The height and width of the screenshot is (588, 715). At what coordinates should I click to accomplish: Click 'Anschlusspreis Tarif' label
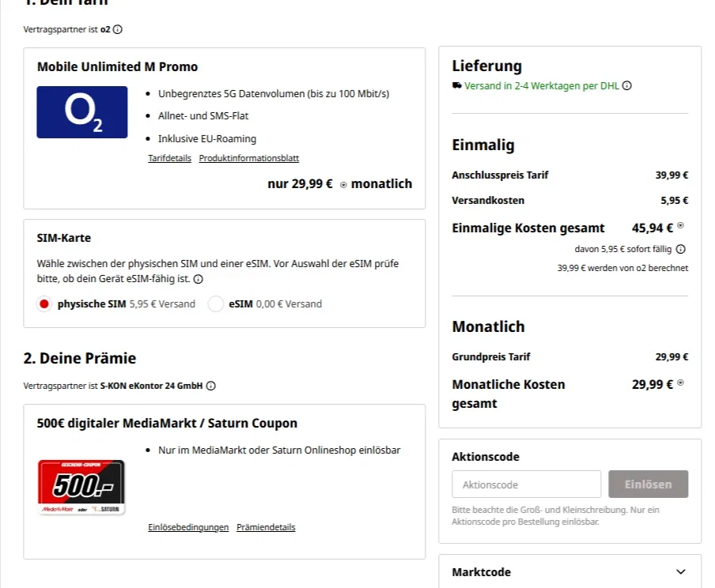(x=500, y=175)
